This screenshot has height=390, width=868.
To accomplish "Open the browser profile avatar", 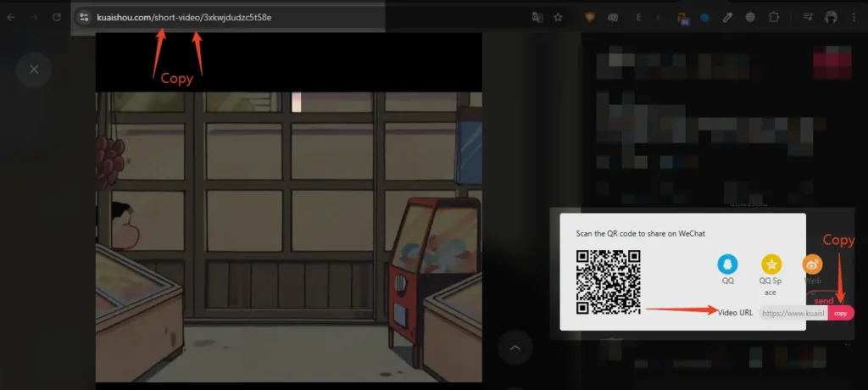I will tap(831, 17).
